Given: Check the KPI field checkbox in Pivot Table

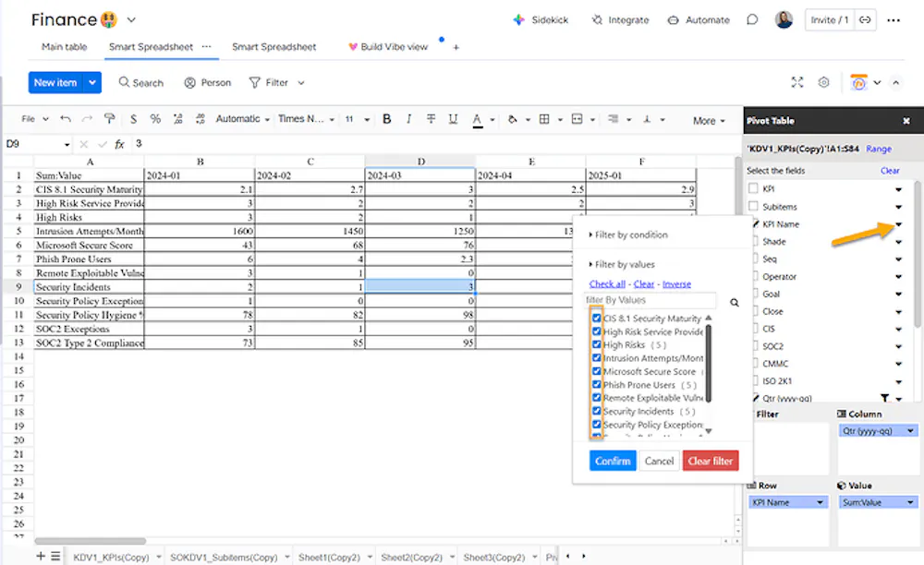Looking at the screenshot, I should pos(753,189).
